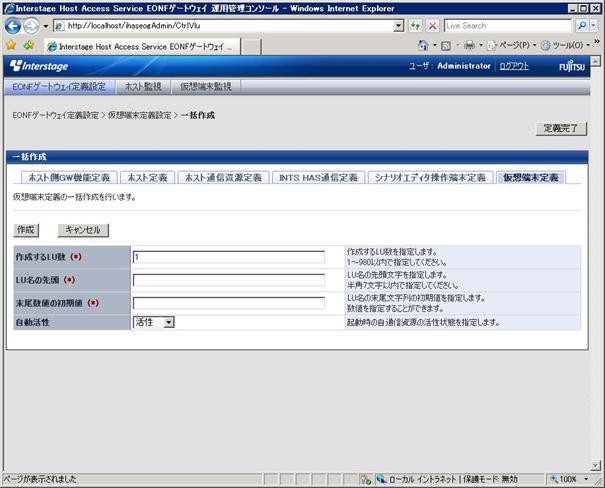
Task: Switch to the INTS HAS通信定義 tab
Action: click(x=318, y=177)
